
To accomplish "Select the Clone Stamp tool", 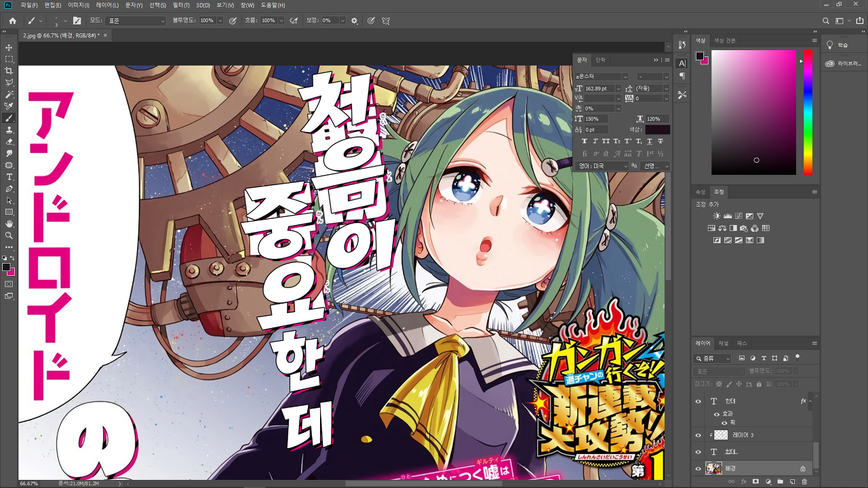I will click(x=9, y=129).
